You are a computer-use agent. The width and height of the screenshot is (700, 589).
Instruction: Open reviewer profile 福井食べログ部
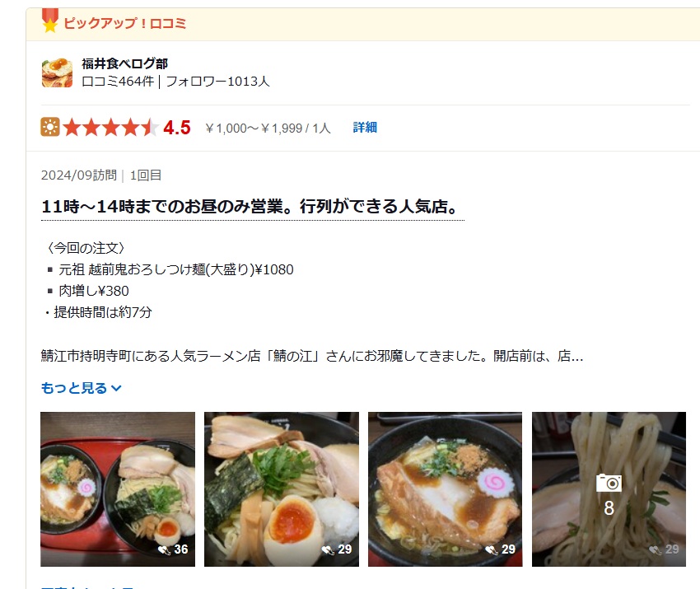[x=124, y=64]
